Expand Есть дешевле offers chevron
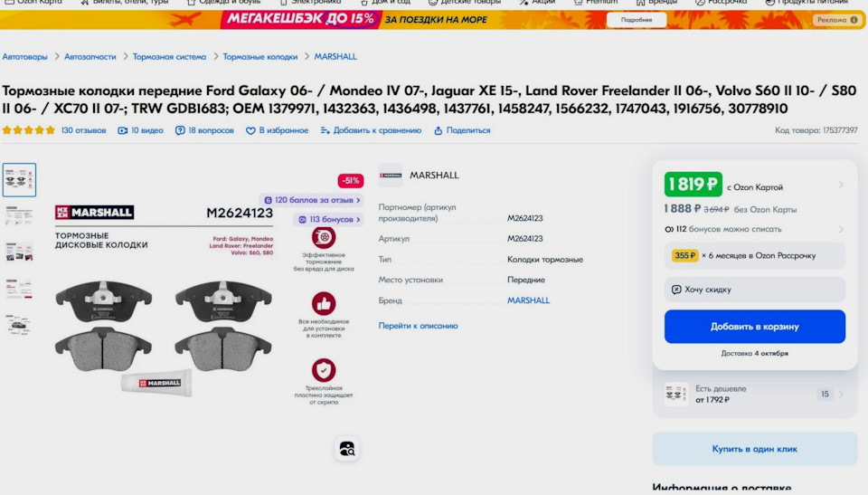868x495 pixels. [841, 395]
